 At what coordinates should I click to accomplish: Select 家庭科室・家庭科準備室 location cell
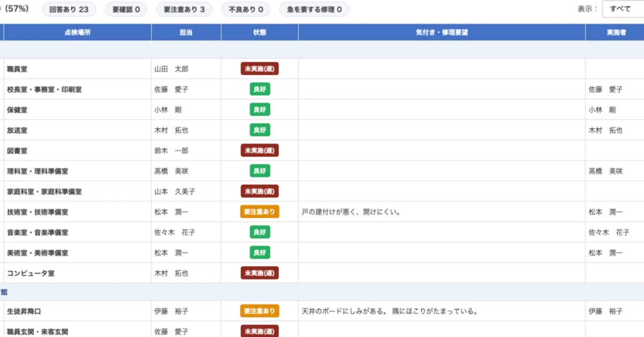pyautogui.click(x=77, y=191)
